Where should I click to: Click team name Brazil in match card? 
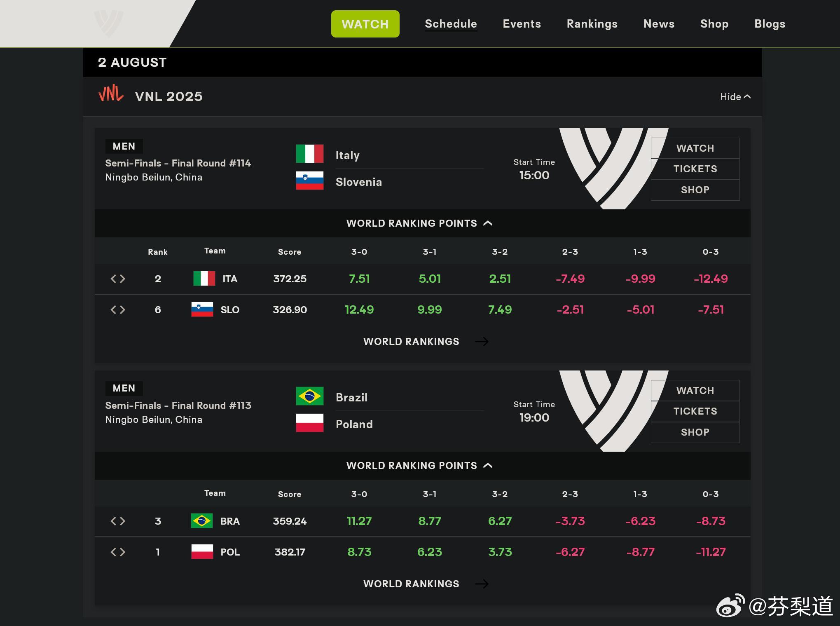351,398
